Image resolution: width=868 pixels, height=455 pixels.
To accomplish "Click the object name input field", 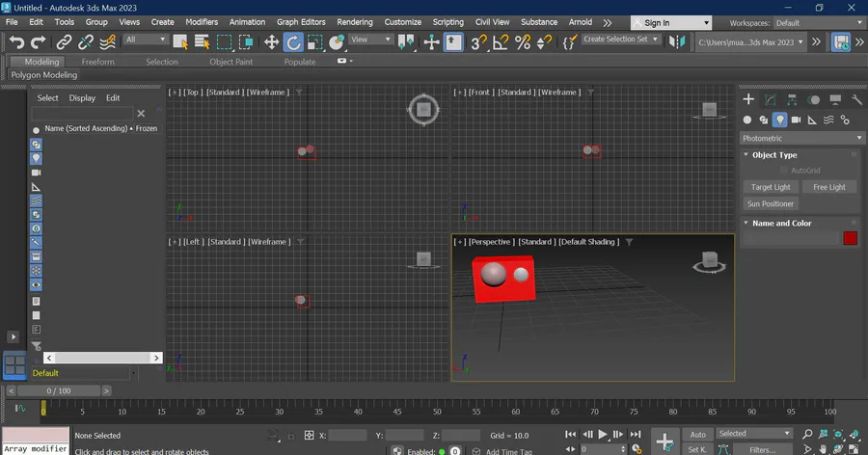I will pos(791,238).
